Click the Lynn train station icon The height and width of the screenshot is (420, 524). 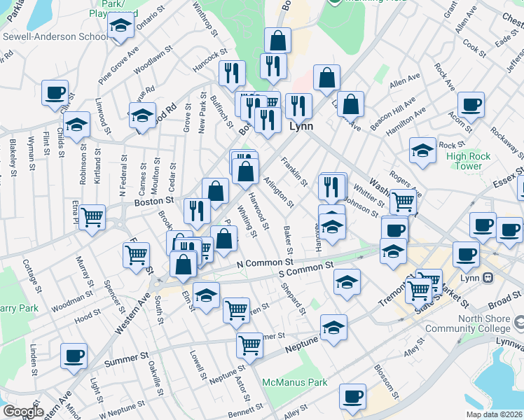coord(488,278)
